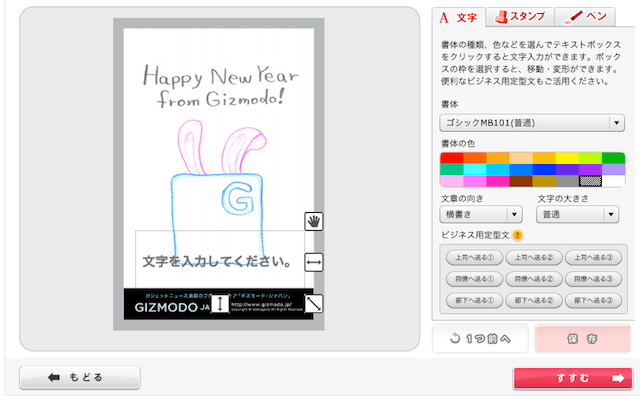The image size is (640, 400).
Task: Click the rabbit-ear G box drawing
Action: [218, 192]
